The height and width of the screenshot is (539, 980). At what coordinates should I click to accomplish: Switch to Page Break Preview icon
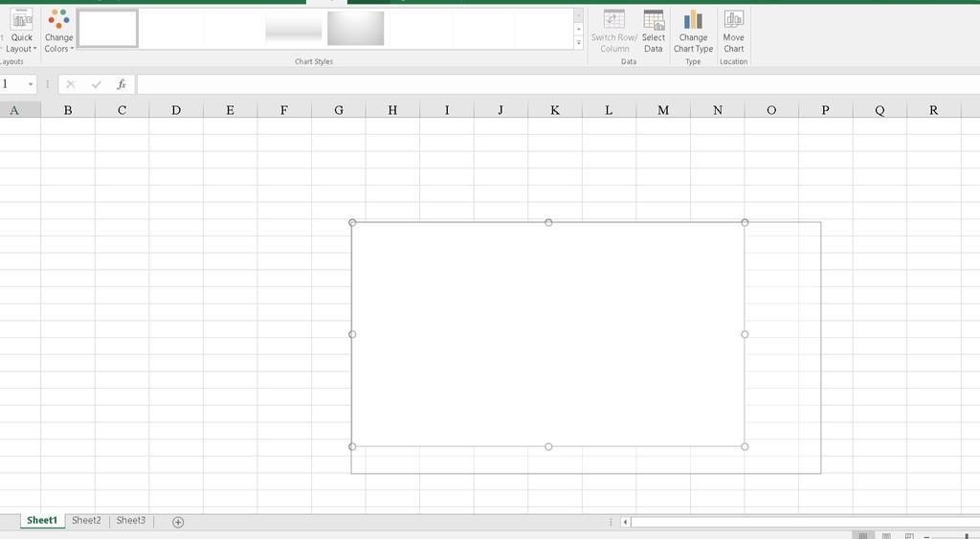click(909, 536)
